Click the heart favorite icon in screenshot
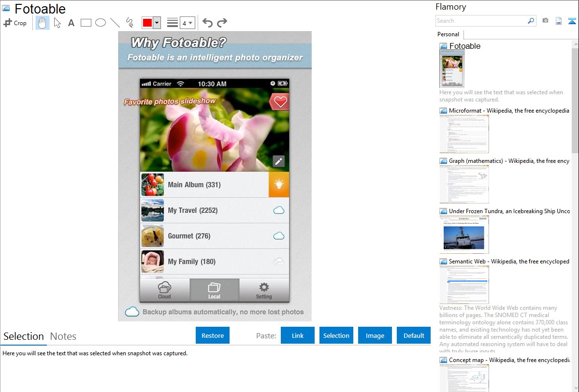Image resolution: width=579 pixels, height=392 pixels. pos(280,101)
